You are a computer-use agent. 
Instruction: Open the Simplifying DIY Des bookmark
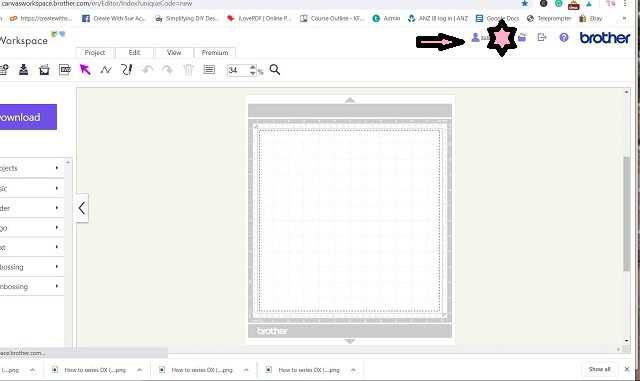click(x=187, y=18)
